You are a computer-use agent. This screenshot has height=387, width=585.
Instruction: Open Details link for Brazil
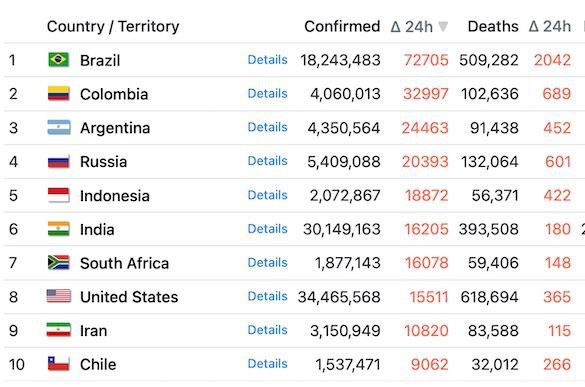tap(268, 60)
